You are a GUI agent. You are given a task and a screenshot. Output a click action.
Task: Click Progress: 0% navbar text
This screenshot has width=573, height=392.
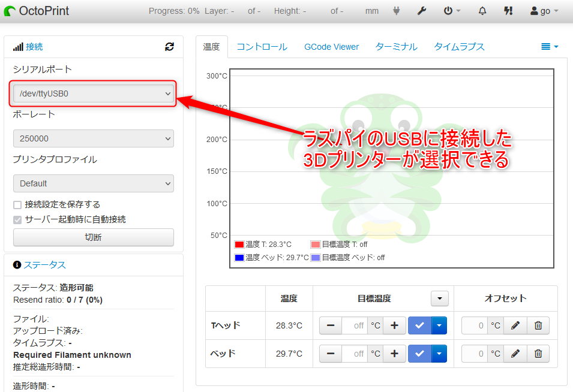pos(174,11)
